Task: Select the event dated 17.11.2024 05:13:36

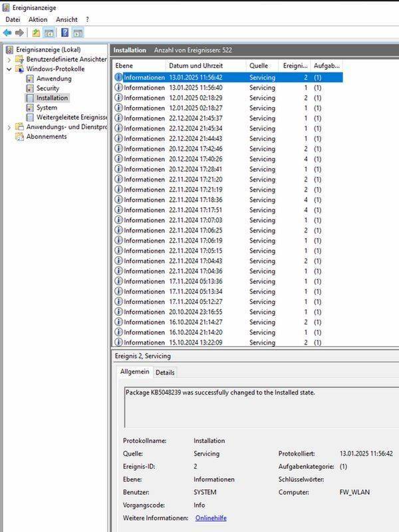Action: click(228, 281)
